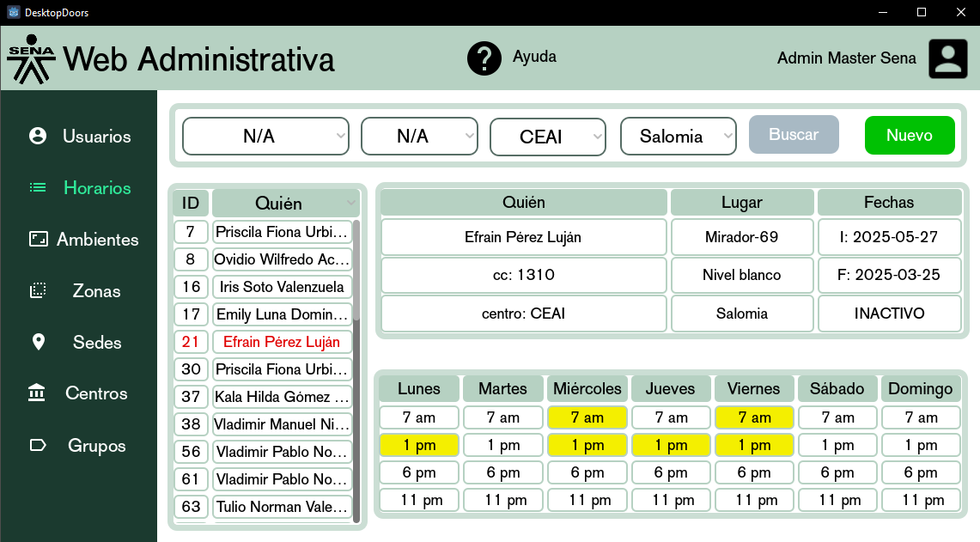
Task: Click the I: 2025-05-27 start date cell
Action: pos(889,237)
